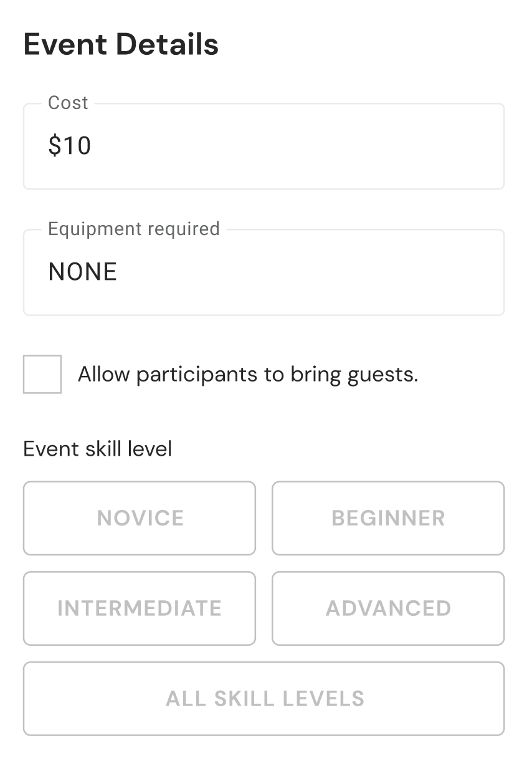Click the word 'LEVELS' on the widest button
This screenshot has width=532, height=768.
click(x=323, y=699)
